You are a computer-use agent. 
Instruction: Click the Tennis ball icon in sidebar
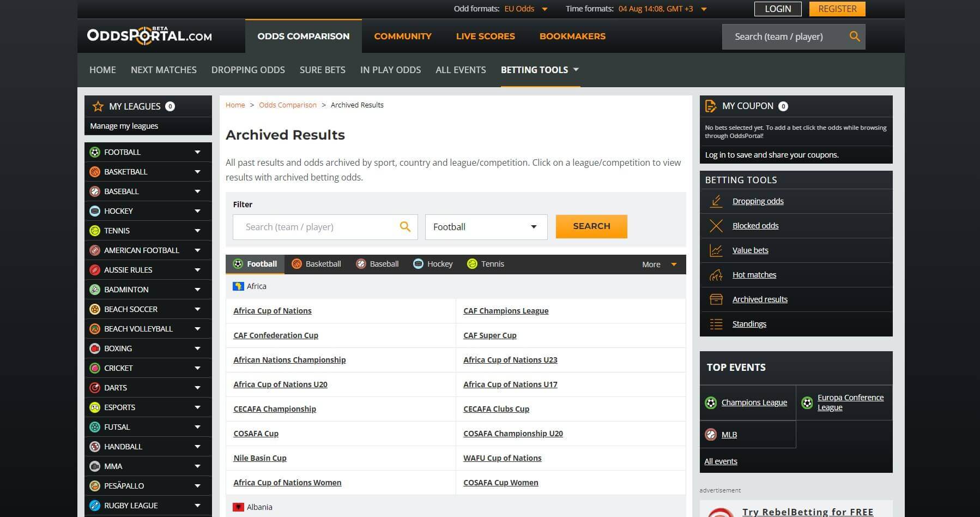click(96, 231)
